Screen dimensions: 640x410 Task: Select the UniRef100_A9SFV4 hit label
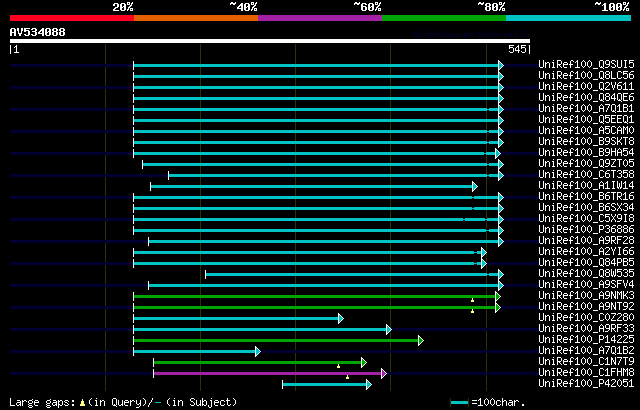pyautogui.click(x=586, y=285)
